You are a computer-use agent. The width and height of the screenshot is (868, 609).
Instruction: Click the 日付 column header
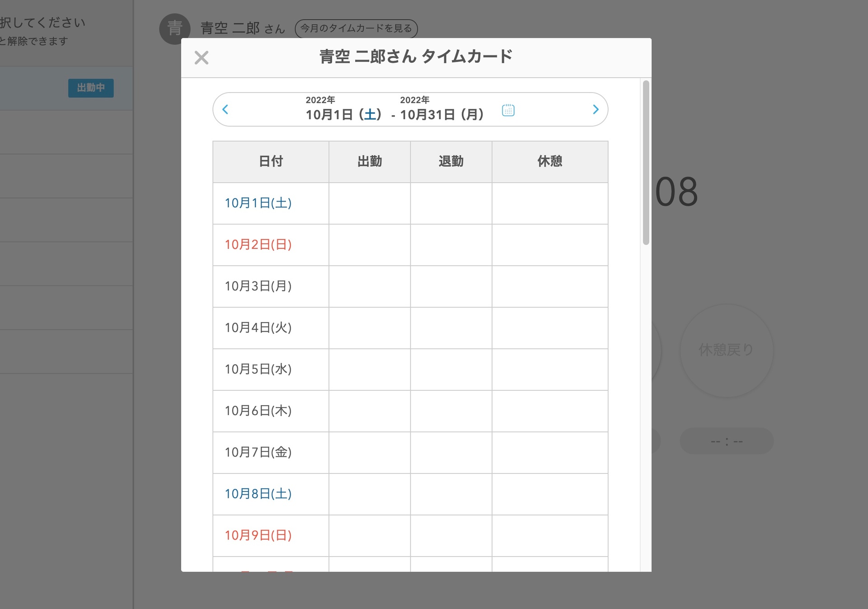click(270, 161)
